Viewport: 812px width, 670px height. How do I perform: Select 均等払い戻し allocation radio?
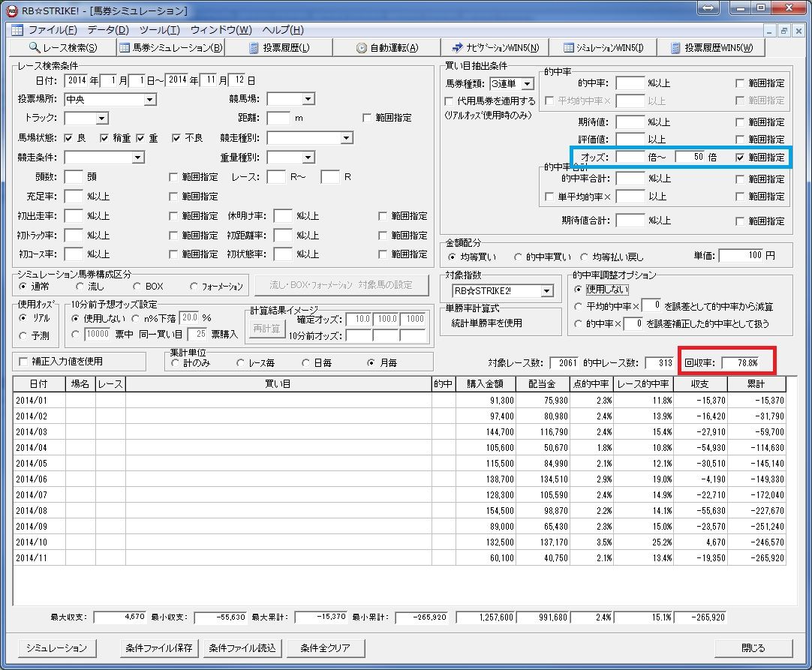[584, 257]
